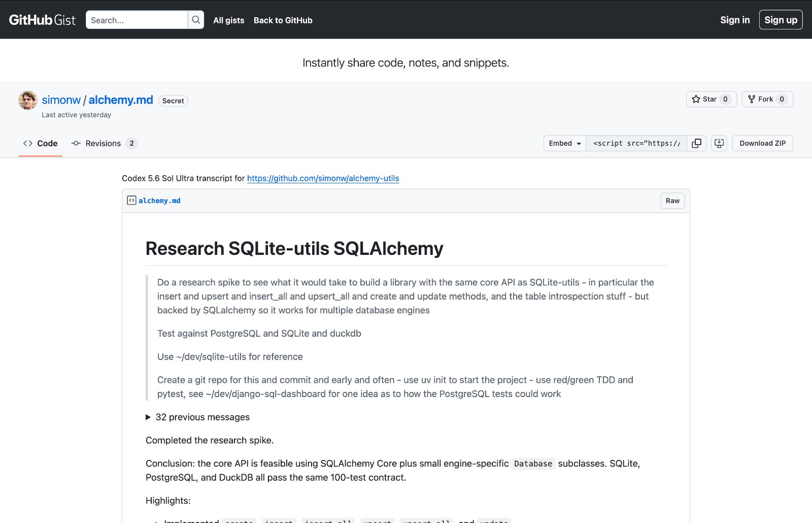
Task: Open gist in GitHub Desktop icon
Action: tap(719, 143)
